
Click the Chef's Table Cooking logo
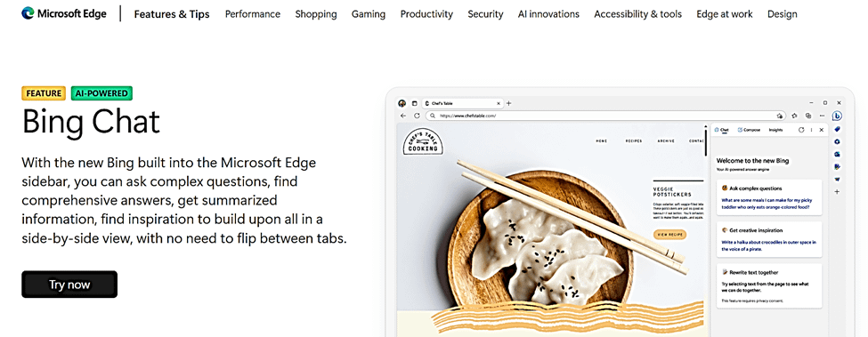click(423, 141)
